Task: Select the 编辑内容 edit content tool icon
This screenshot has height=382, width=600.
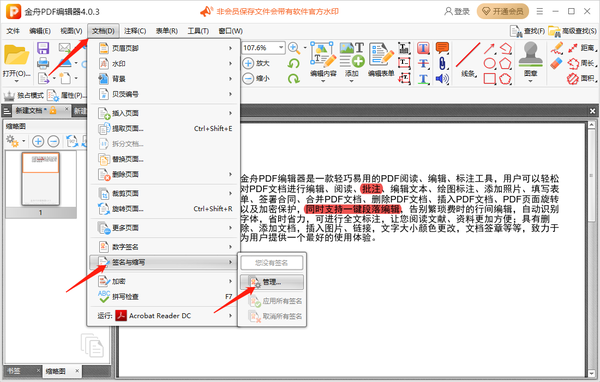Action: point(323,55)
